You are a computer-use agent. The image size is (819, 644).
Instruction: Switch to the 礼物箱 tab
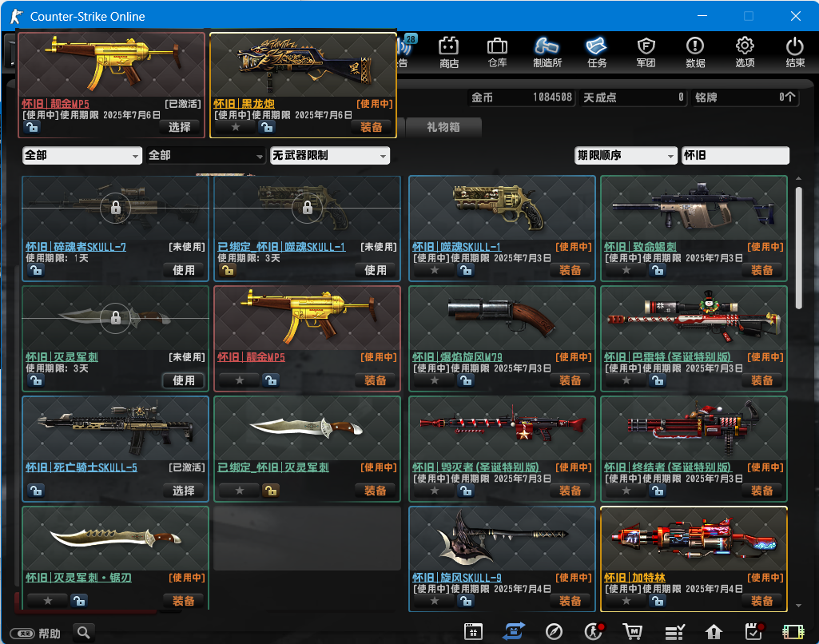coord(443,127)
